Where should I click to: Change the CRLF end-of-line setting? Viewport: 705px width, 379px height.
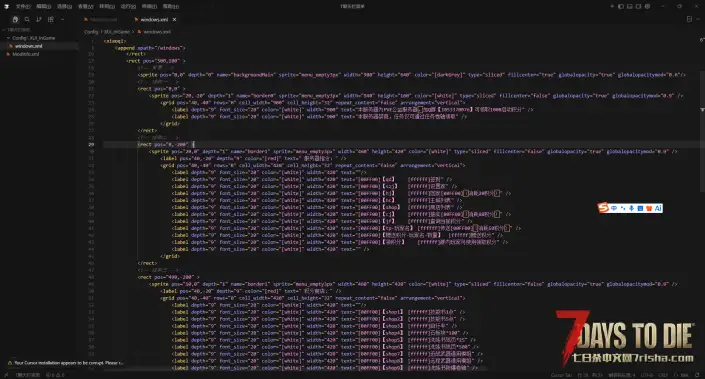pyautogui.click(x=663, y=375)
